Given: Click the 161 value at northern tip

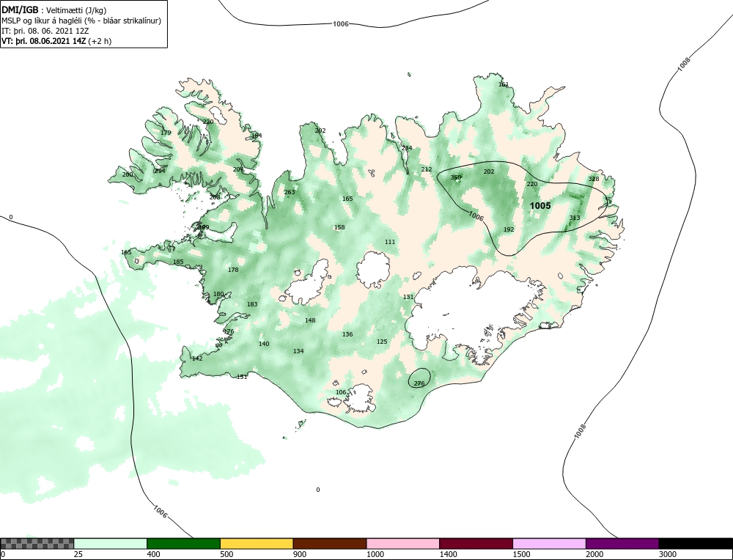Looking at the screenshot, I should point(504,84).
